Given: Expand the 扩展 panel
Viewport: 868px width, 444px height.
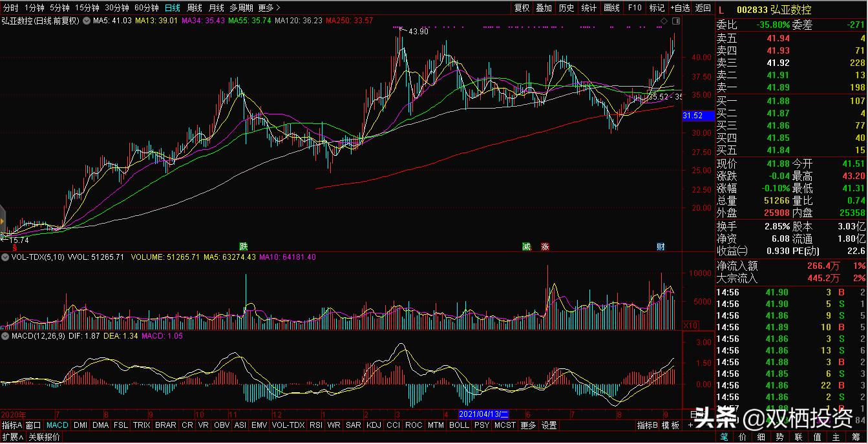Looking at the screenshot, I should [12, 437].
